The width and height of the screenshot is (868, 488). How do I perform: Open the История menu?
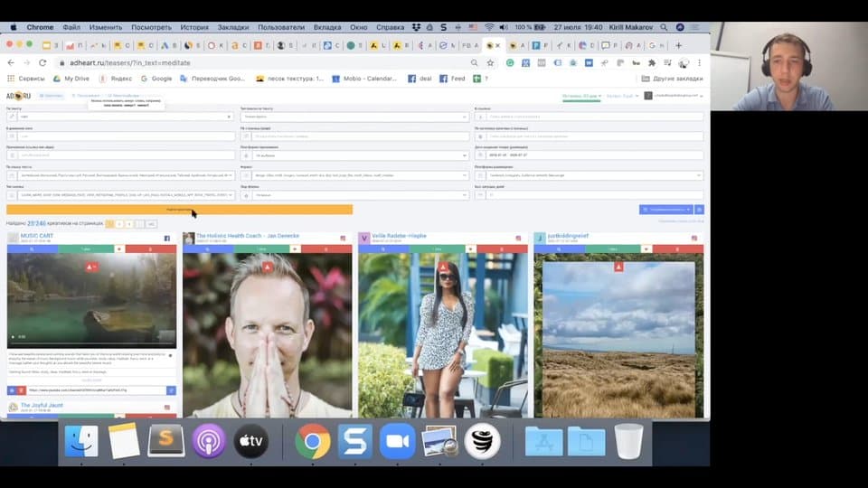click(x=194, y=27)
